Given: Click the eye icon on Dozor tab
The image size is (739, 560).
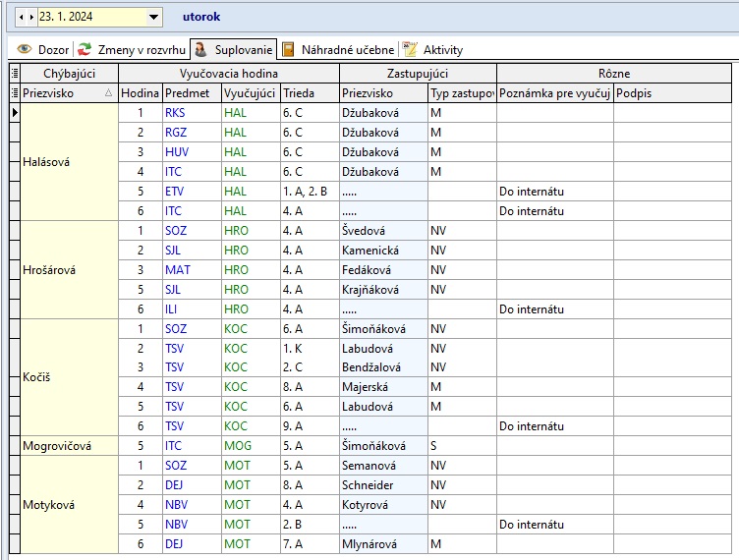Looking at the screenshot, I should pos(25,49).
